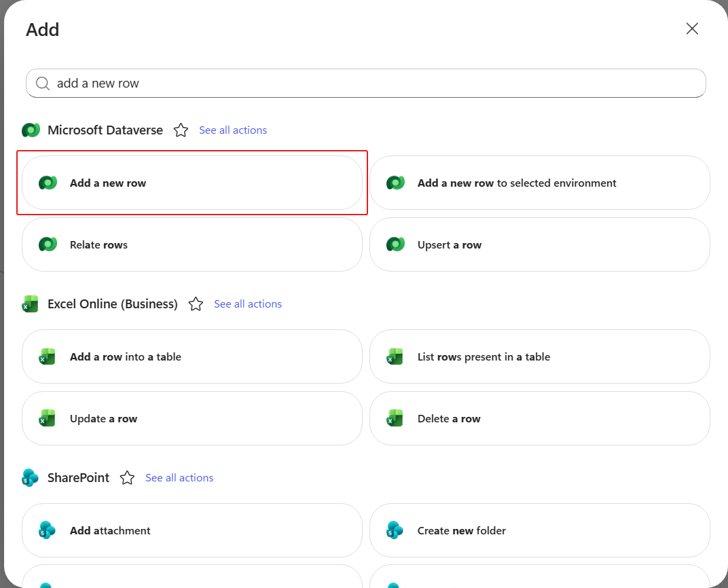Click SharePoint icon beside 'Create new folder'
728x588 pixels.
click(x=395, y=530)
